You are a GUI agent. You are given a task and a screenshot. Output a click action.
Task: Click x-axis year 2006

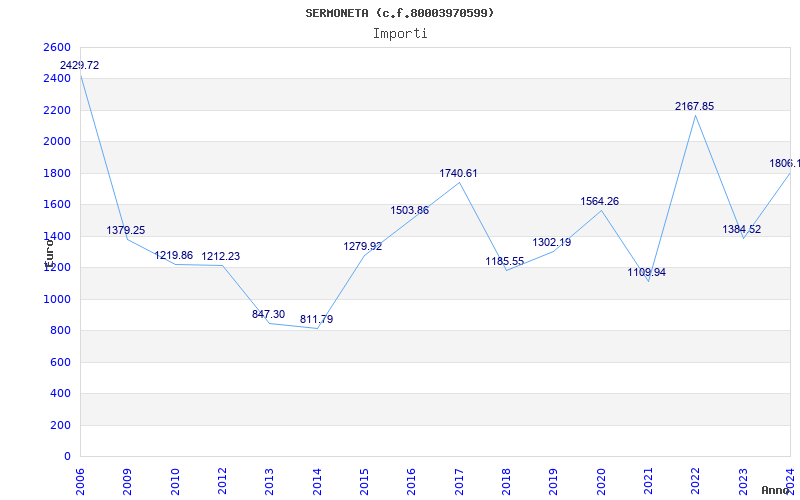(80, 482)
